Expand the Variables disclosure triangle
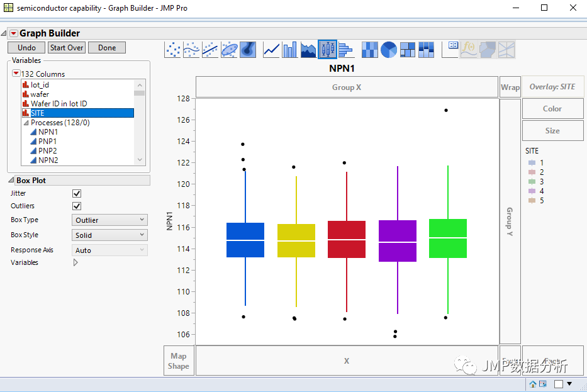587x392 pixels. [75, 262]
